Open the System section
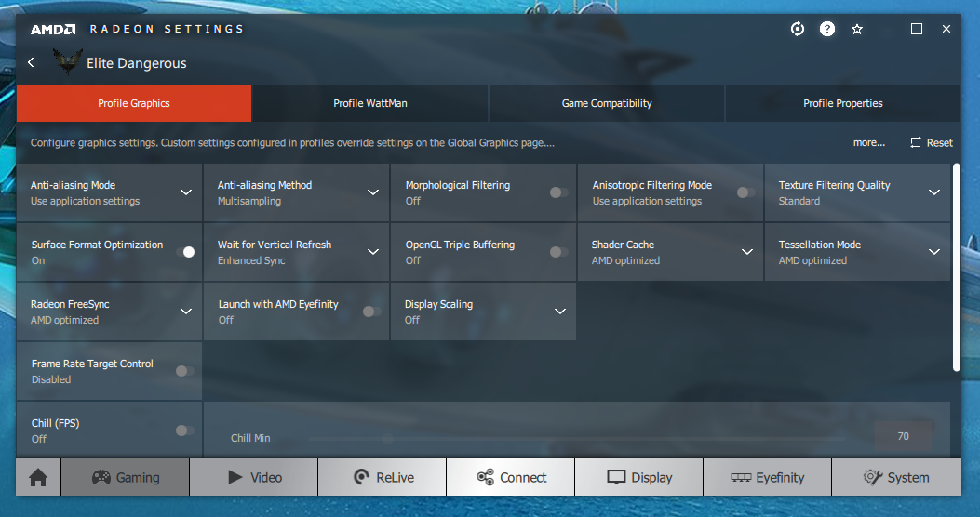Image resolution: width=980 pixels, height=517 pixels. 896,477
